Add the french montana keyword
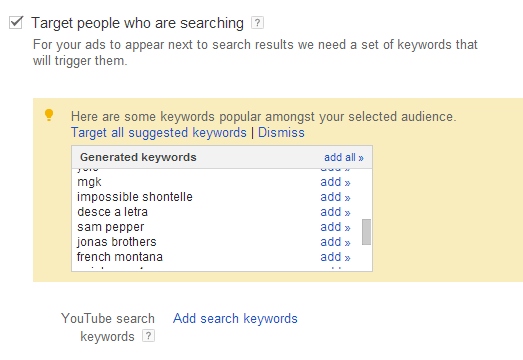 pos(335,257)
